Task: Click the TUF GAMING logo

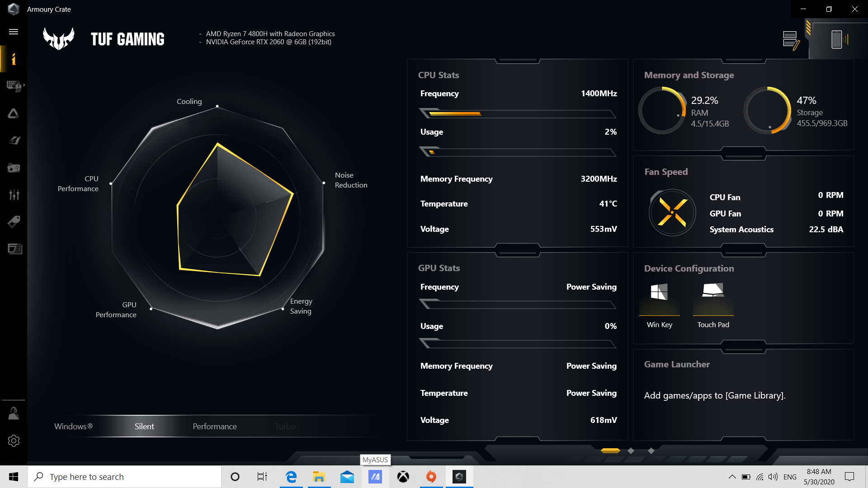Action: click(x=104, y=39)
